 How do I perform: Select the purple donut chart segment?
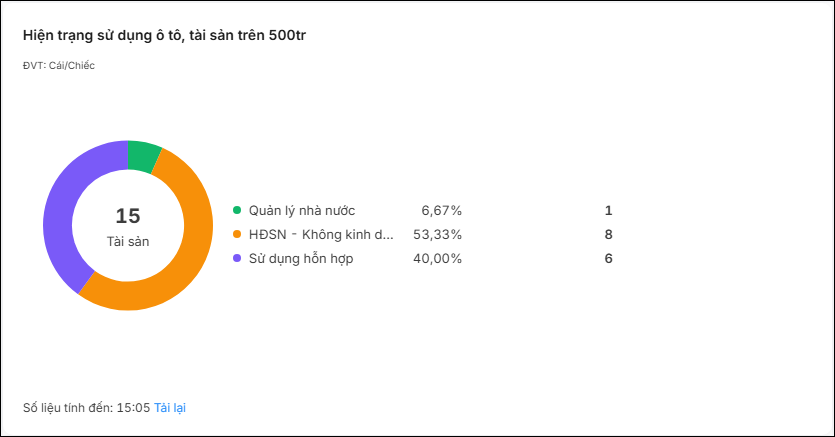[61, 213]
